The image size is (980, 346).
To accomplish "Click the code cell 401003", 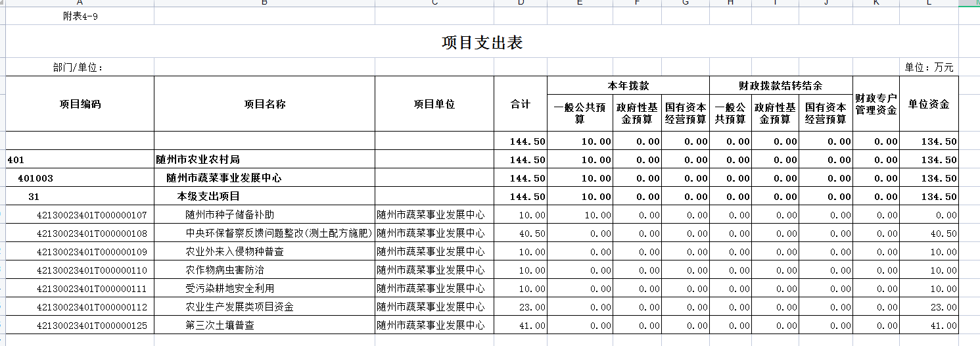I will pyautogui.click(x=80, y=178).
